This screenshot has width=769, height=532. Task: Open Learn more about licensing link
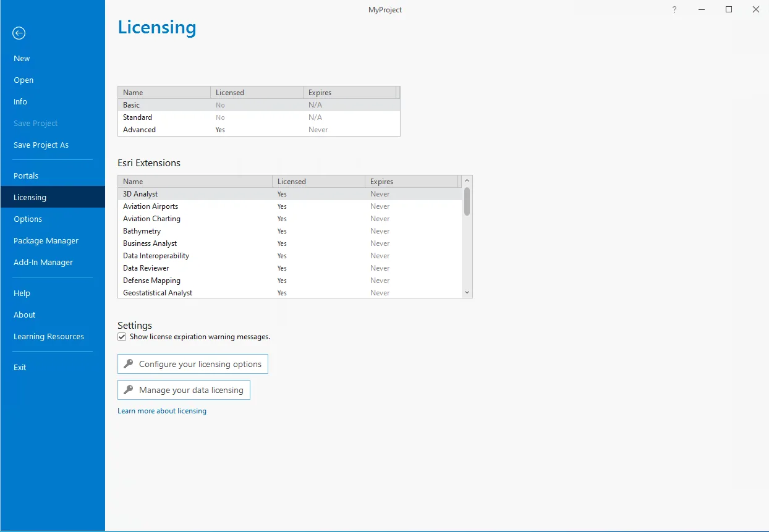pos(162,411)
